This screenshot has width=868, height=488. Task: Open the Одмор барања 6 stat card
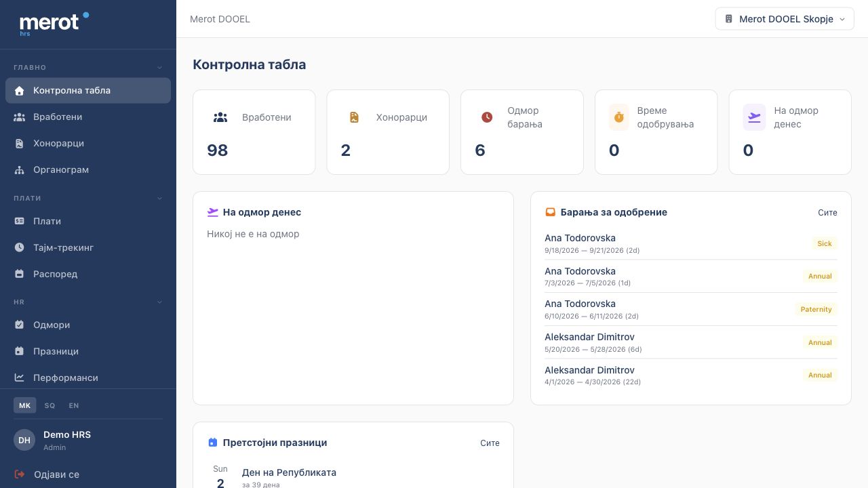(x=522, y=132)
